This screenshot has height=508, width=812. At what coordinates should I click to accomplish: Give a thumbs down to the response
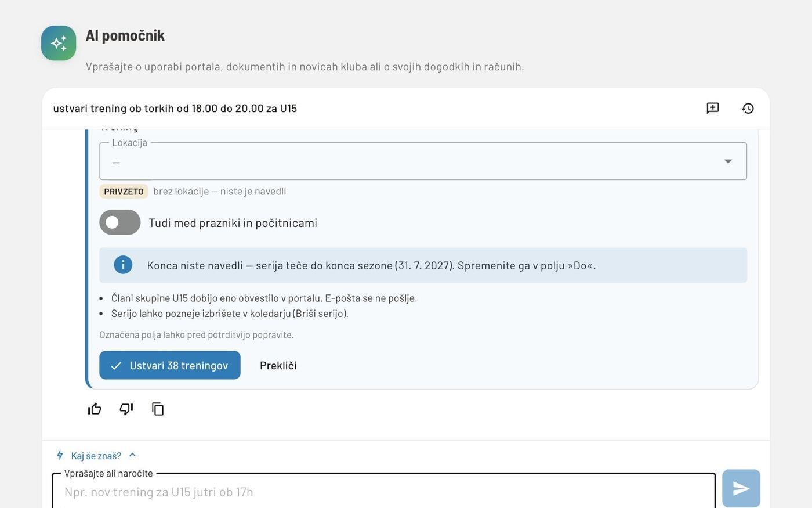[x=126, y=409]
